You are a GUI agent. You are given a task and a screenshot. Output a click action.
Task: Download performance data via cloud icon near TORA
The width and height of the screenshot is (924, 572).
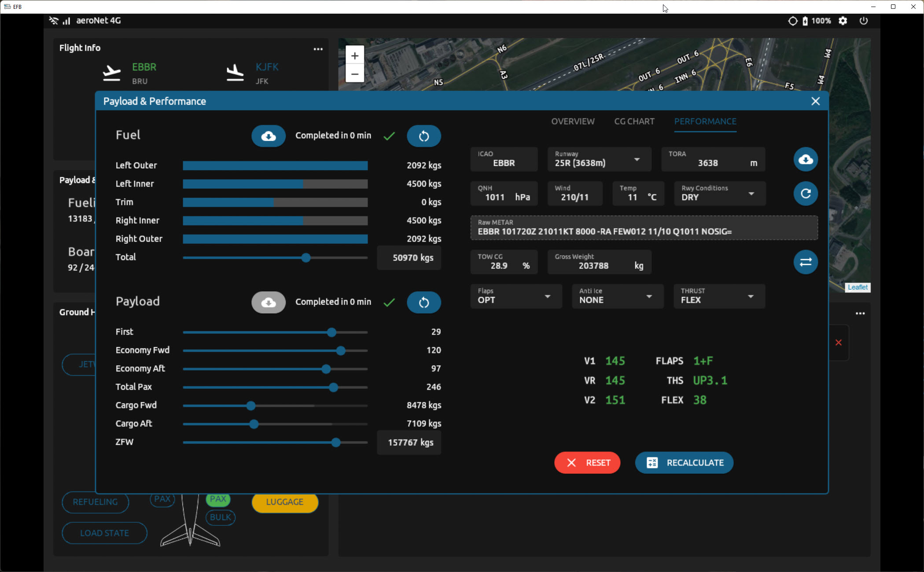(x=805, y=159)
